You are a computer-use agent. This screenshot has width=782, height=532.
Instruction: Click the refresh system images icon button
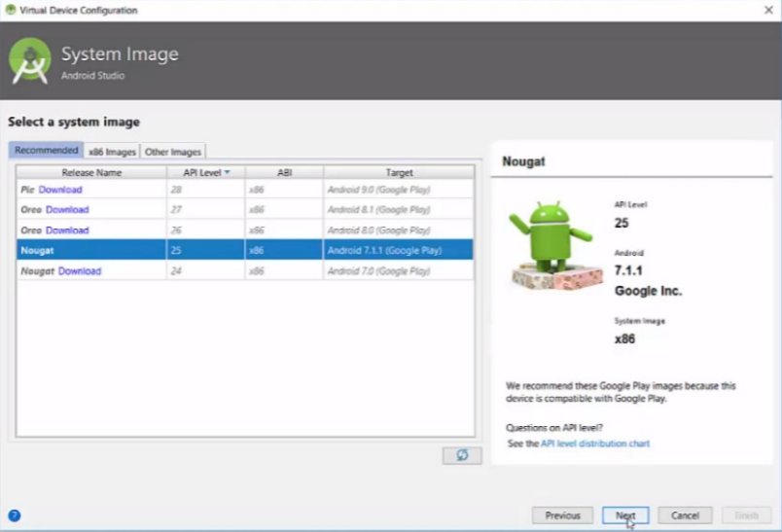point(462,455)
